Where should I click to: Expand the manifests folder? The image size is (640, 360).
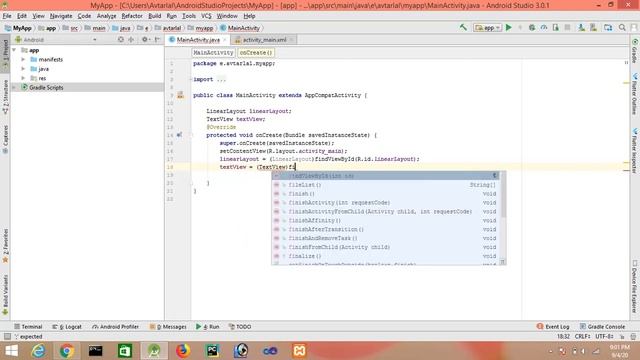pyautogui.click(x=23, y=59)
